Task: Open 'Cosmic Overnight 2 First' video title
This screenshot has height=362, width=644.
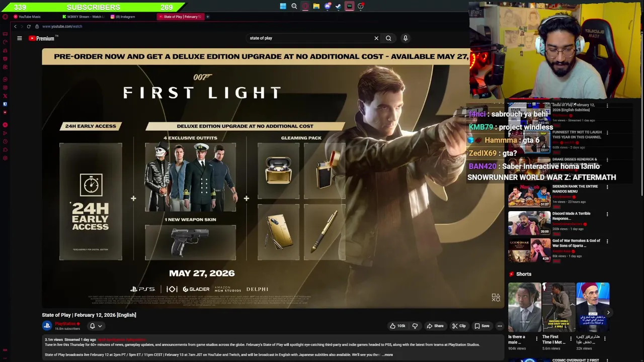Action: tap(575, 360)
